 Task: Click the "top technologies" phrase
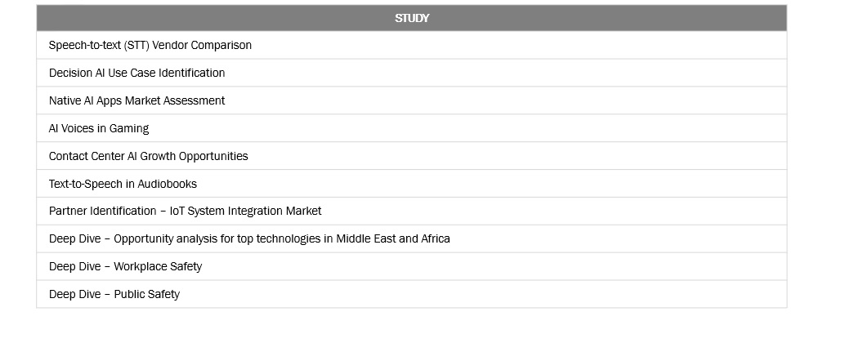pyautogui.click(x=280, y=238)
